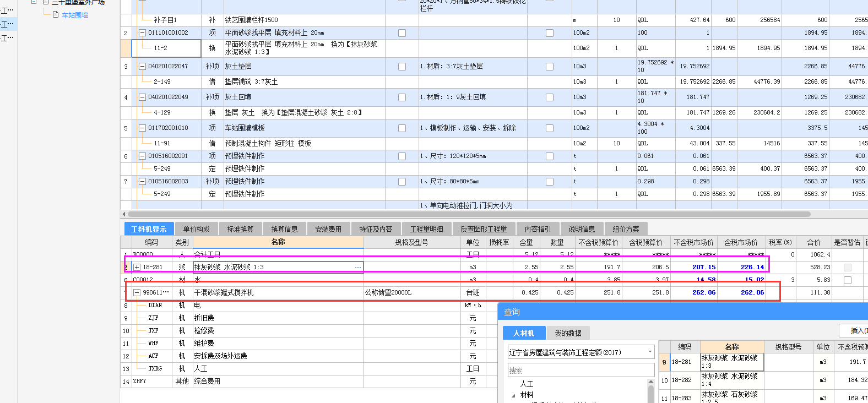Open 车站围墙 in the project tree
Image resolution: width=868 pixels, height=403 pixels.
click(x=75, y=15)
